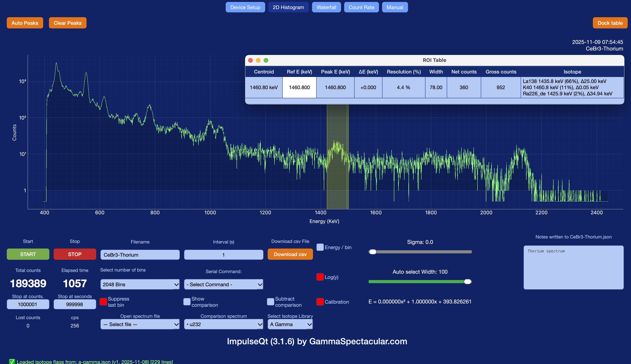Screen dimensions: 631x364
Task: Click the Download csv button
Action: tap(290, 254)
